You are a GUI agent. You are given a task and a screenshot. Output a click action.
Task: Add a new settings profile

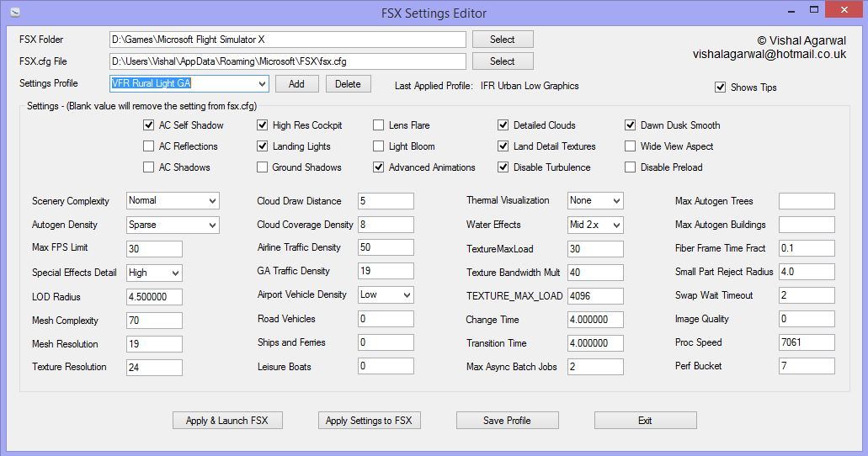[x=296, y=83]
